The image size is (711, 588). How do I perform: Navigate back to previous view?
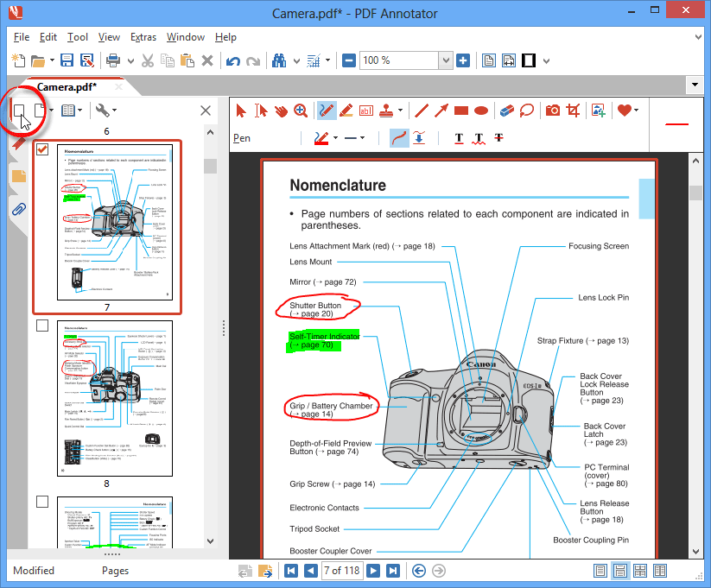click(x=418, y=571)
